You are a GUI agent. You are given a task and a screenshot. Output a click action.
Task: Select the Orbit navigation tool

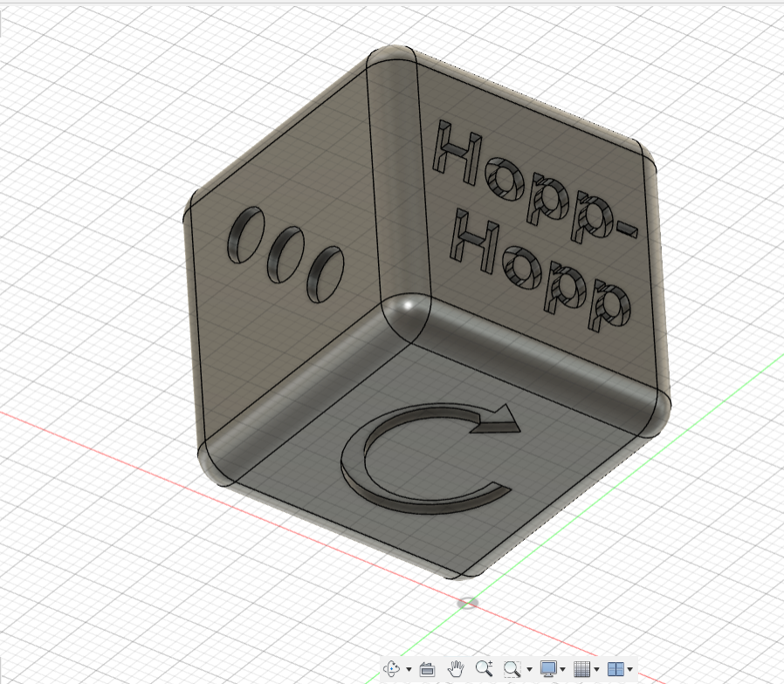391,668
